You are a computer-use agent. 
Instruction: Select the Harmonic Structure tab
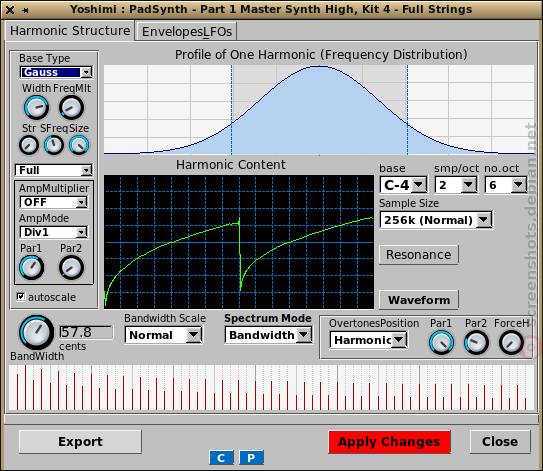pos(70,30)
